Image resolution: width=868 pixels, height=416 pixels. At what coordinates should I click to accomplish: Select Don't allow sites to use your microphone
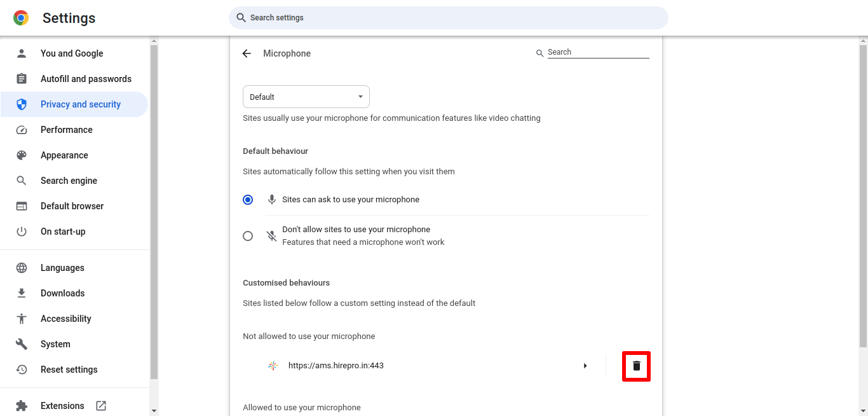248,236
